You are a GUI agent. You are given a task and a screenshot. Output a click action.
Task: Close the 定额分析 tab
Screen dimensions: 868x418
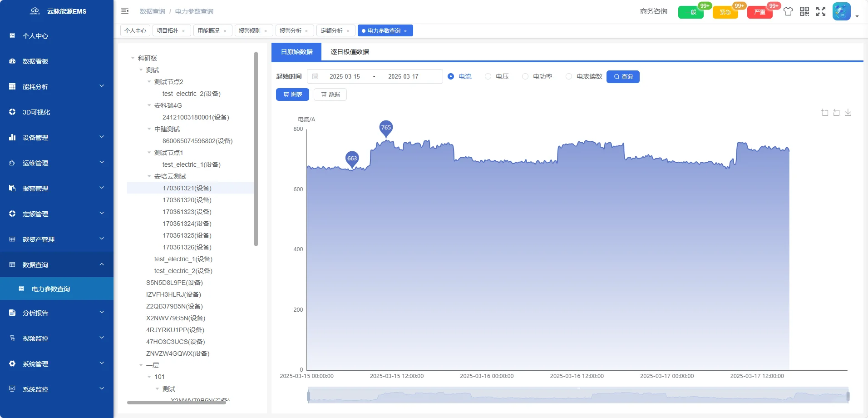348,31
